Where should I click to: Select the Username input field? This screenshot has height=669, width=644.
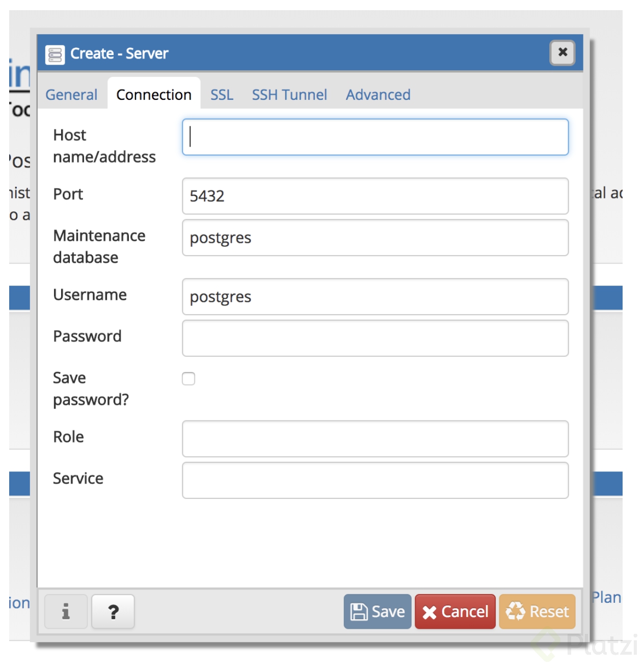[x=375, y=297]
